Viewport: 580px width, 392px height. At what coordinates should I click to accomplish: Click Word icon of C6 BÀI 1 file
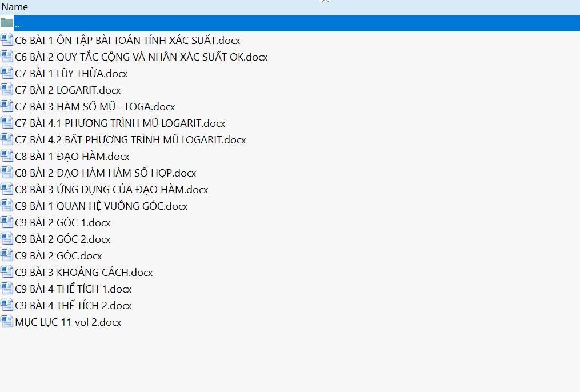click(x=7, y=40)
